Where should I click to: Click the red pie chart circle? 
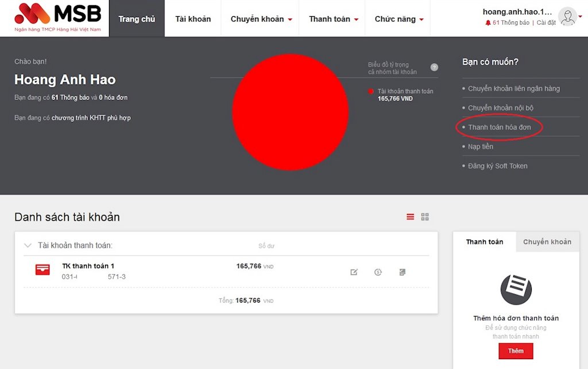pyautogui.click(x=290, y=112)
